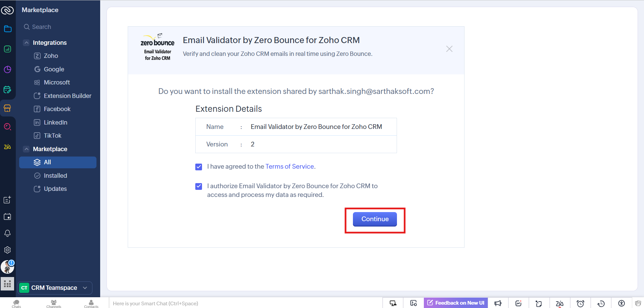Click the Continue button
The height and width of the screenshot is (308, 644).
375,219
